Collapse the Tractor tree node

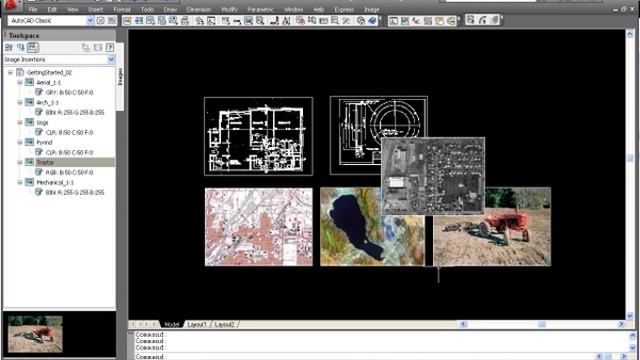coord(20,162)
